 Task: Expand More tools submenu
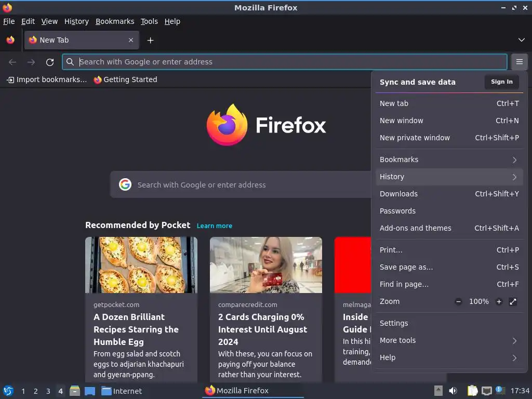click(449, 340)
